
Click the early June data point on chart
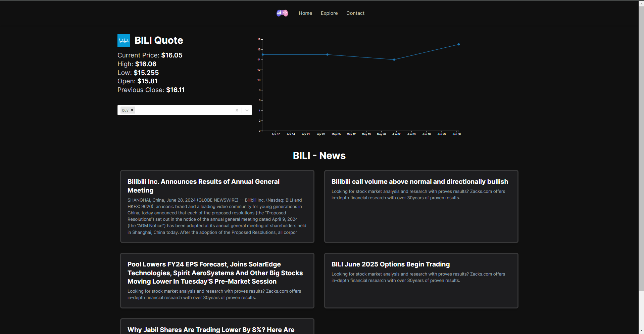click(x=394, y=60)
